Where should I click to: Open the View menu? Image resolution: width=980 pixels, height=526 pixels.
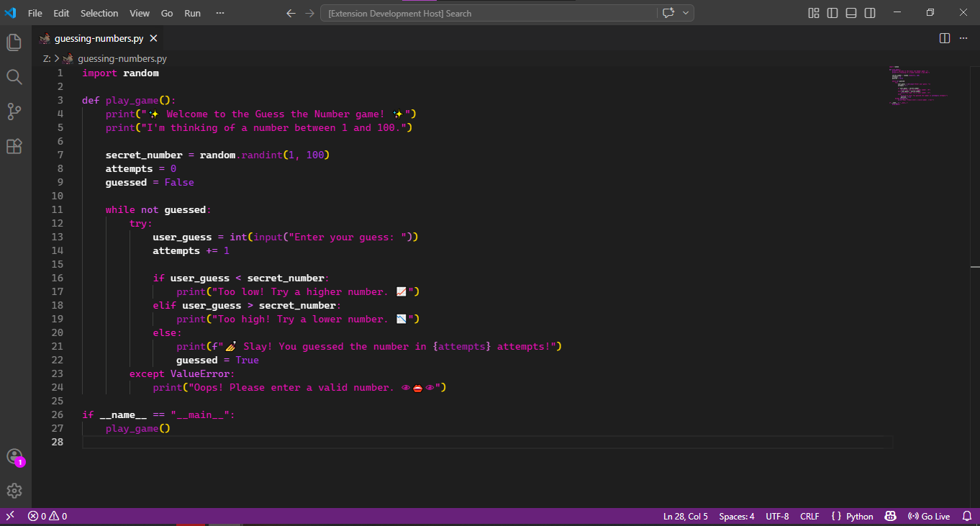click(140, 13)
